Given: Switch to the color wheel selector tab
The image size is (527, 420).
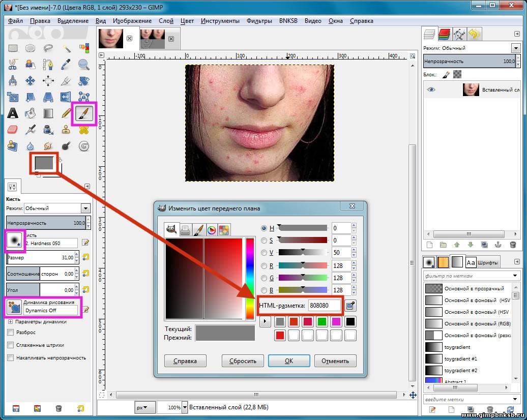Looking at the screenshot, I should click(x=212, y=230).
